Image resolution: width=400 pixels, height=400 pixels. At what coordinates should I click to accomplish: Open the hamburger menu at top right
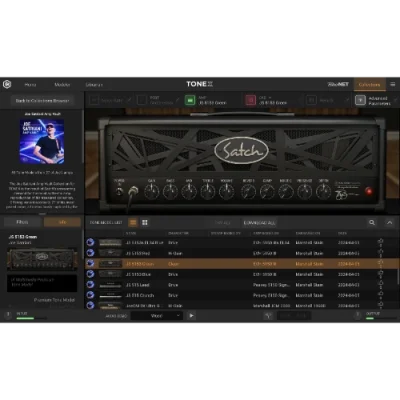393,84
